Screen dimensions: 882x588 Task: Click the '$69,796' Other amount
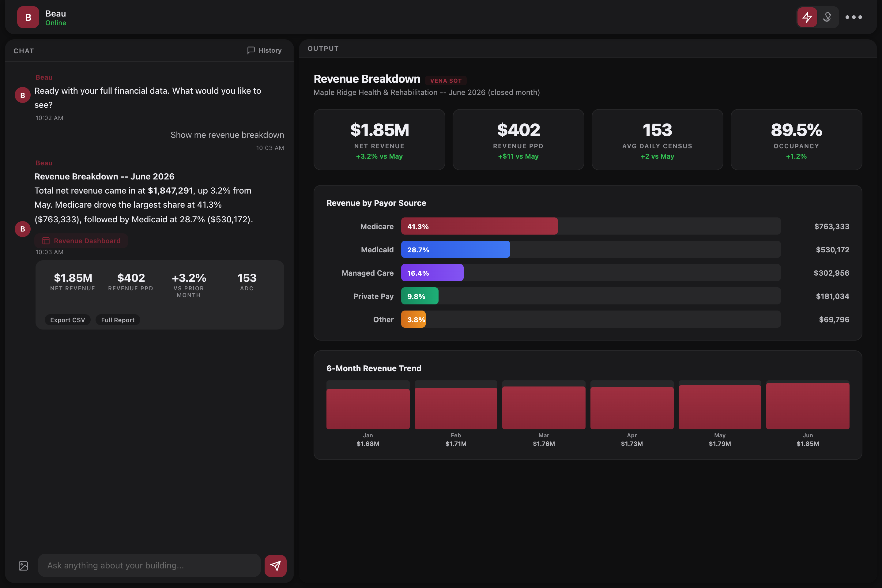(834, 319)
